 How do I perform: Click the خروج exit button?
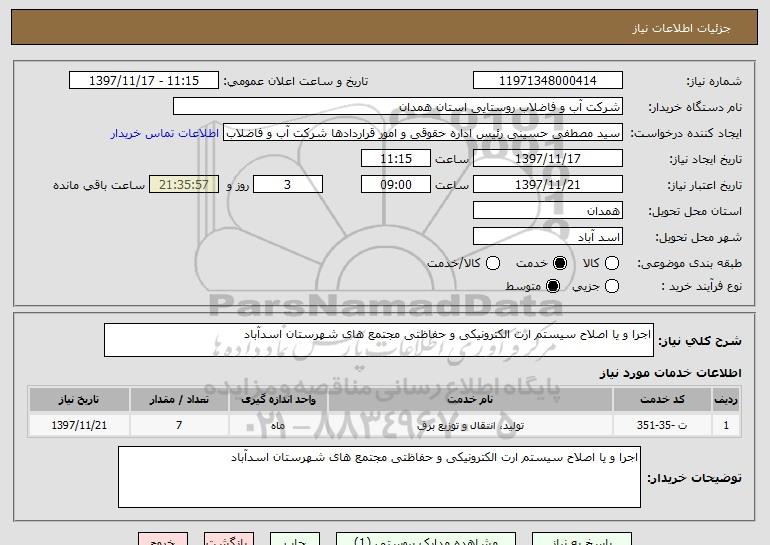163,539
